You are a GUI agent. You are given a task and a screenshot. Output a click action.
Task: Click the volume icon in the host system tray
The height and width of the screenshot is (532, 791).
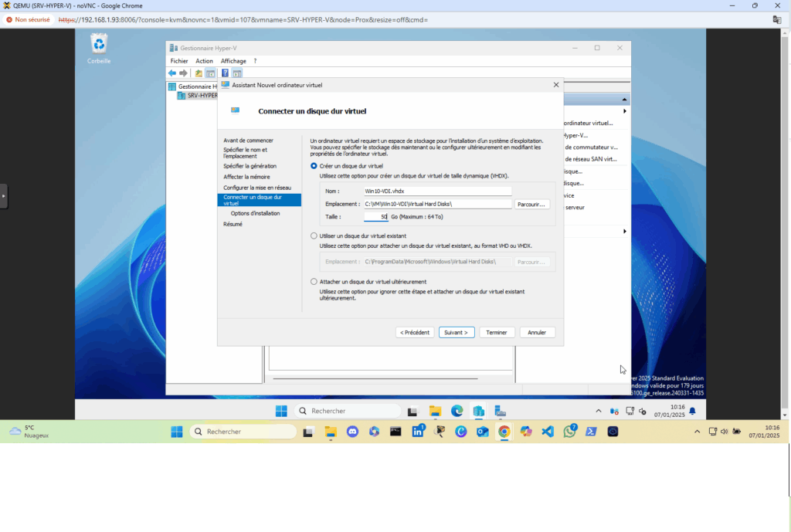725,432
